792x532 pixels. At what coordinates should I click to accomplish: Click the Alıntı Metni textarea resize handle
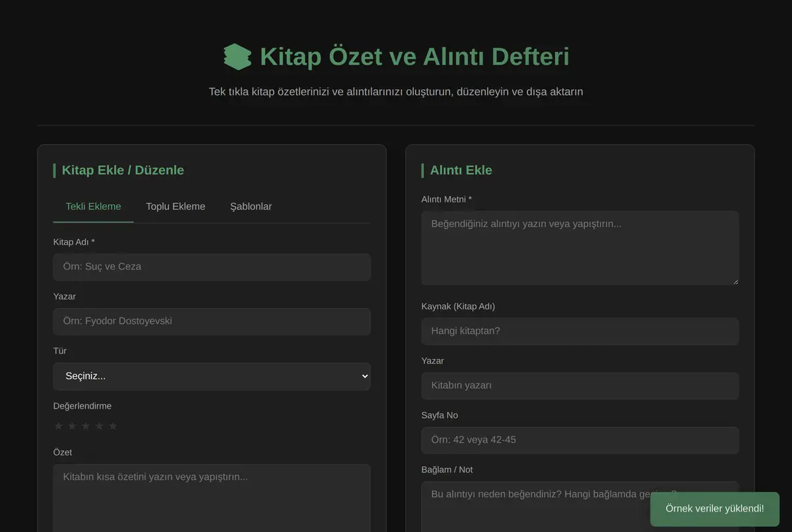(735, 281)
